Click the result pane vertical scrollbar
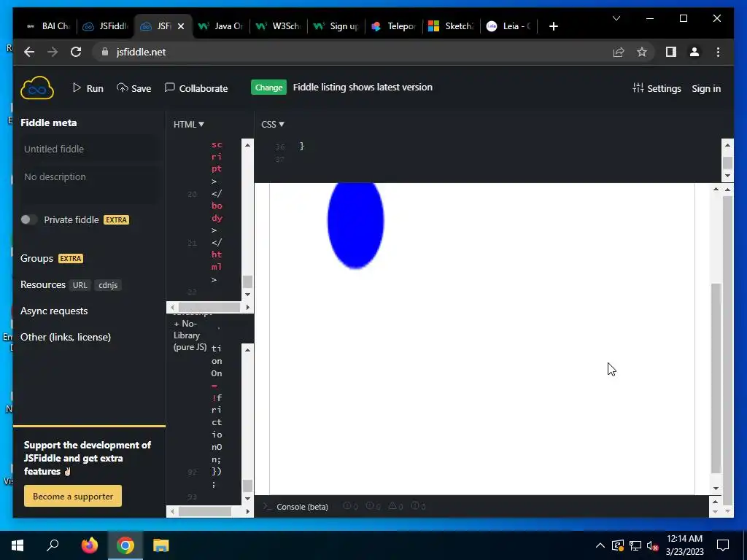The image size is (747, 560). click(716, 378)
